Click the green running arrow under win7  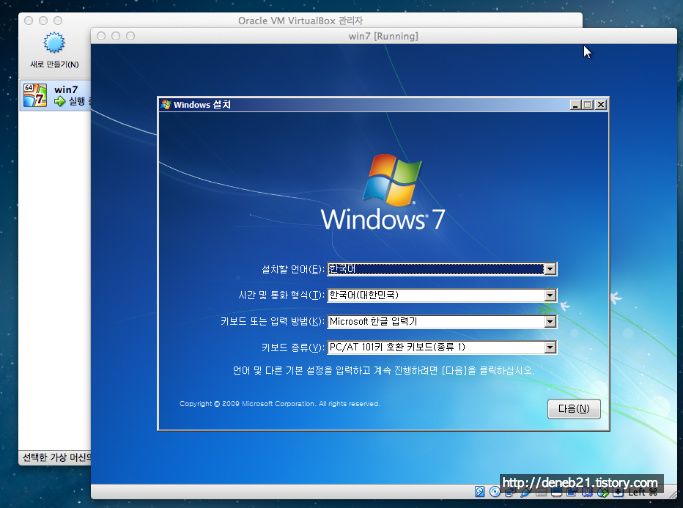(x=59, y=102)
